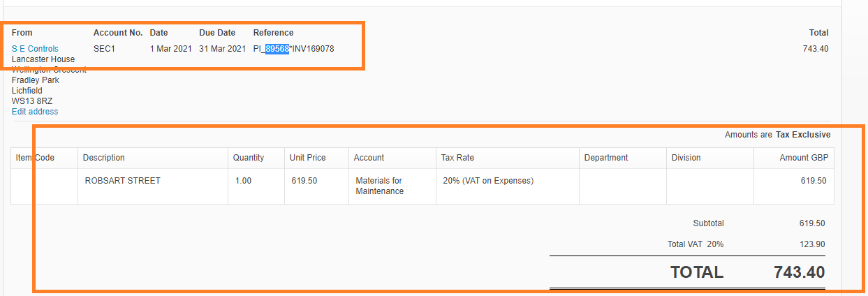Select the 1.00 quantity cell
The height and width of the screenshot is (296, 868).
256,186
